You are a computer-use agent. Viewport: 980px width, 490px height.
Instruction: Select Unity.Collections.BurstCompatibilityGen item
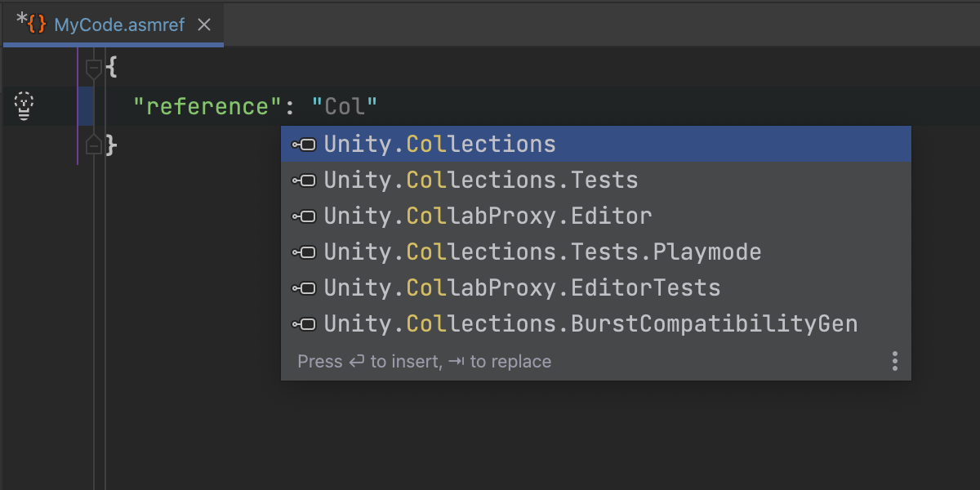[590, 324]
